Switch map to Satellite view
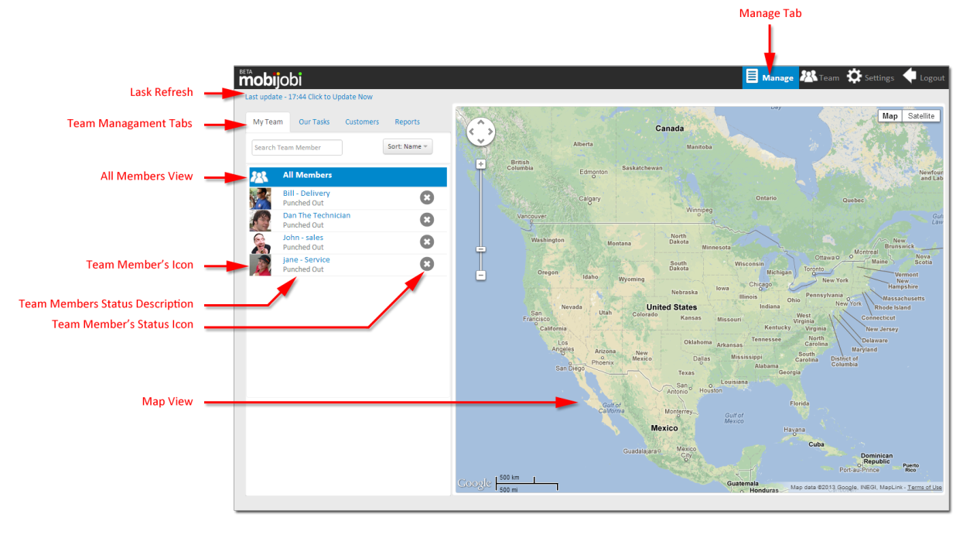This screenshot has height=538, width=980. coord(920,116)
